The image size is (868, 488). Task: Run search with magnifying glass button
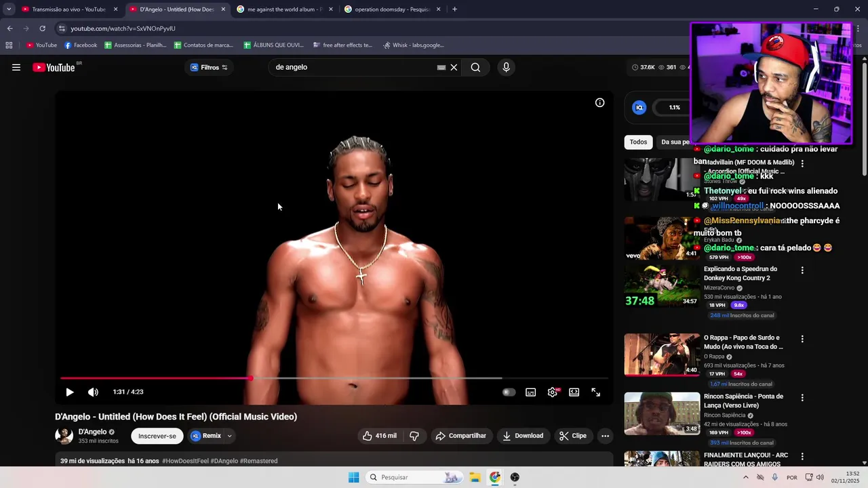(475, 67)
